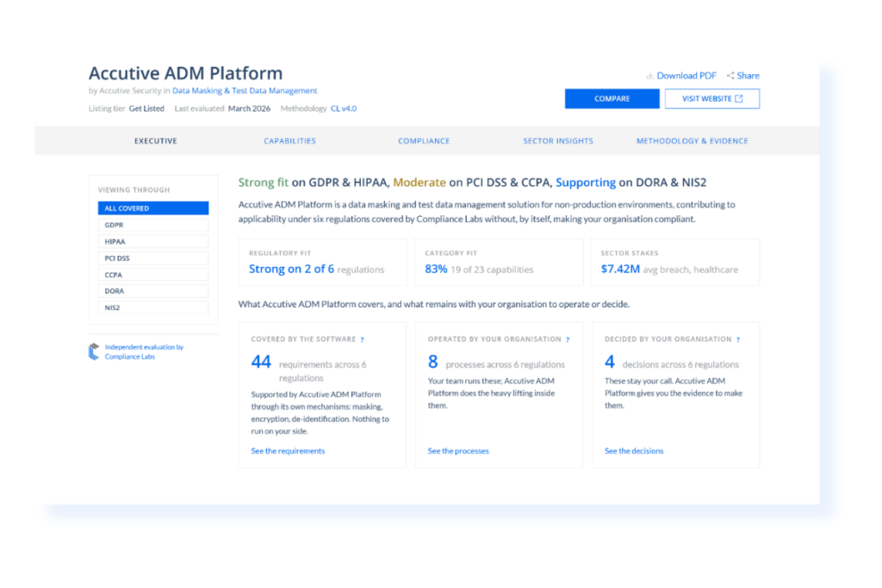Open Data Masking & Test Data Management link

245,90
